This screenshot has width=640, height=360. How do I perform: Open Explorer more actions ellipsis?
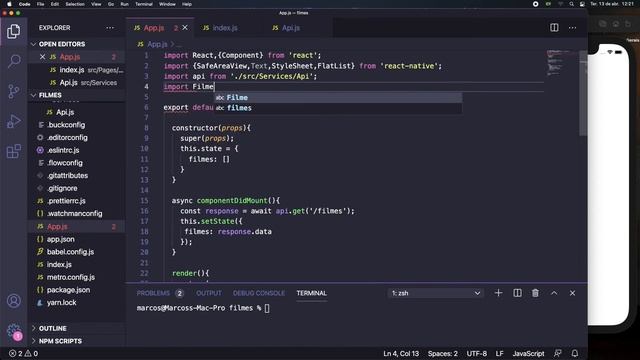pyautogui.click(x=110, y=28)
